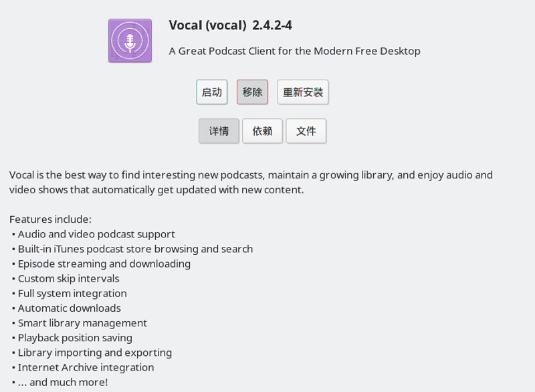
Task: Switch to the 详情 details tab
Action: click(219, 131)
